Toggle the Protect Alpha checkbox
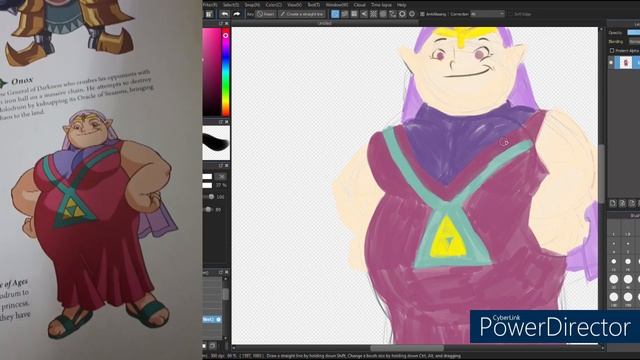 click(612, 51)
